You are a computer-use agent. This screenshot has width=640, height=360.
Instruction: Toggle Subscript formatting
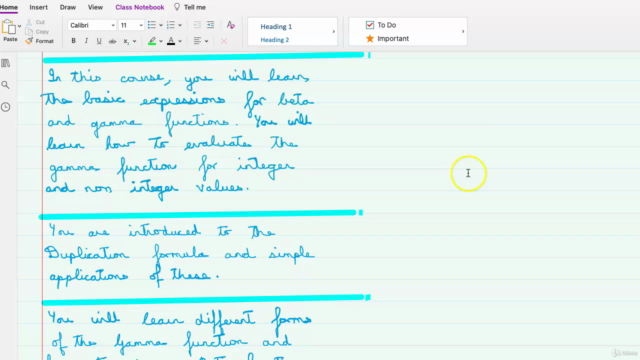point(126,41)
